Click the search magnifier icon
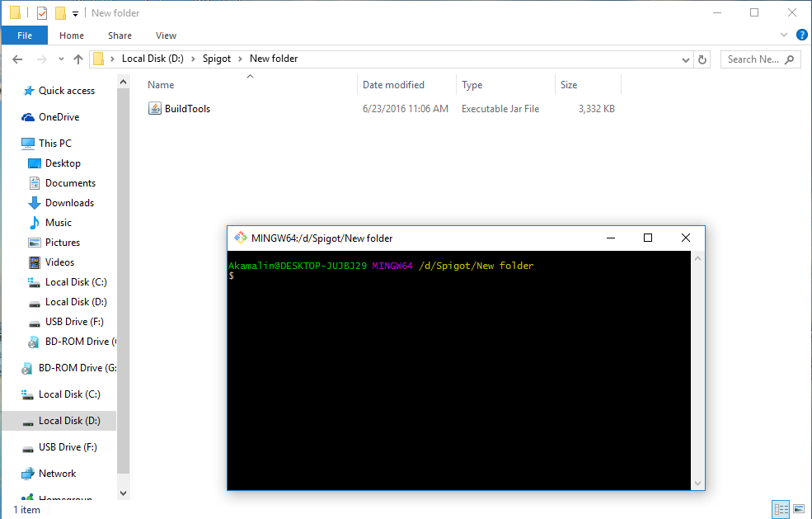This screenshot has width=812, height=519. 789,59
